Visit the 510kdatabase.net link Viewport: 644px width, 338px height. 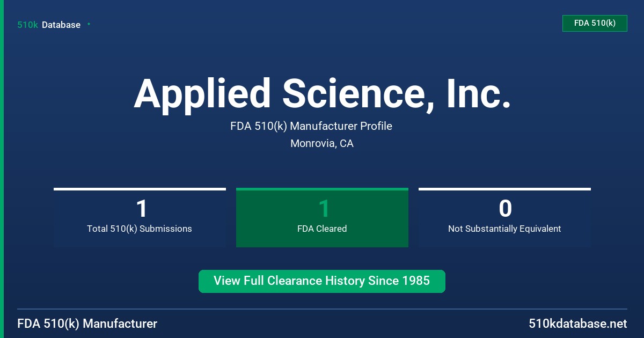[578, 324]
